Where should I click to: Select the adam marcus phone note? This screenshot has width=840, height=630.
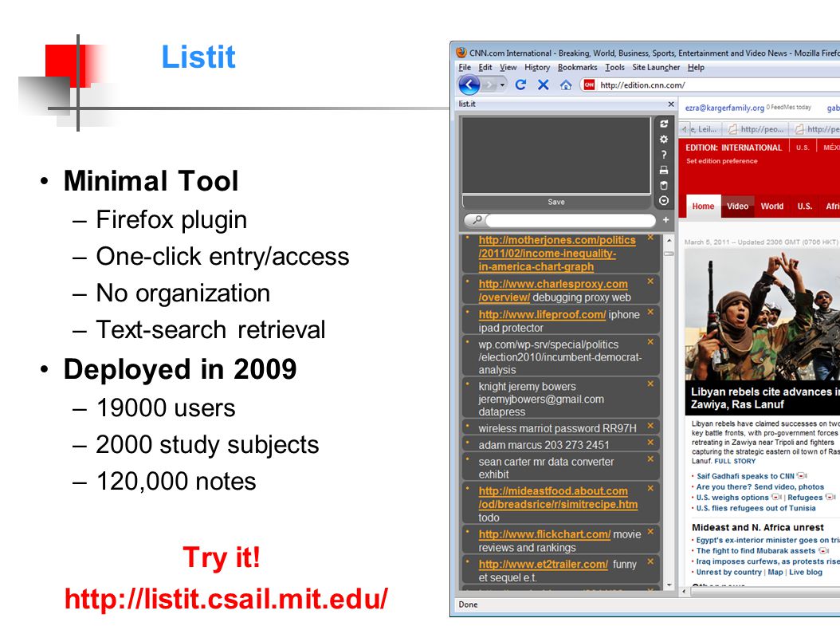(x=544, y=445)
